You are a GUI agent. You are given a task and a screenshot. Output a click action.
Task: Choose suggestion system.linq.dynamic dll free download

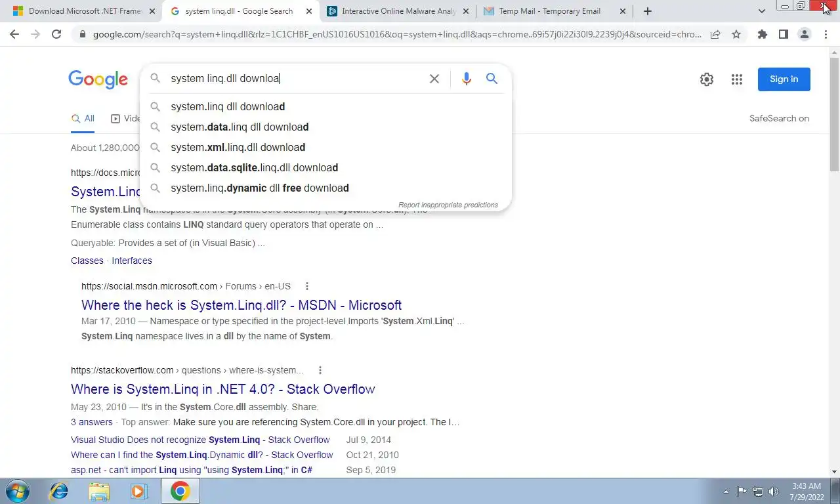pyautogui.click(x=325, y=188)
